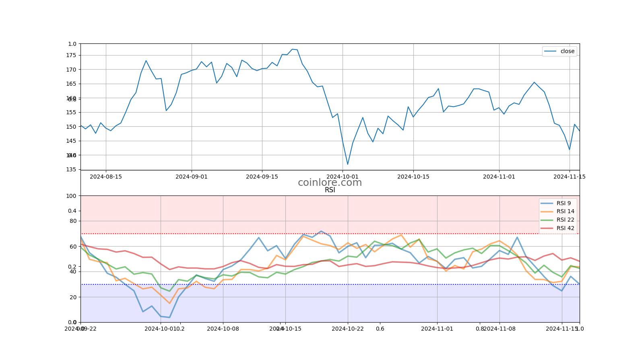The image size is (644, 362).
Task: Click the 165 price axis label
Action: click(71, 84)
